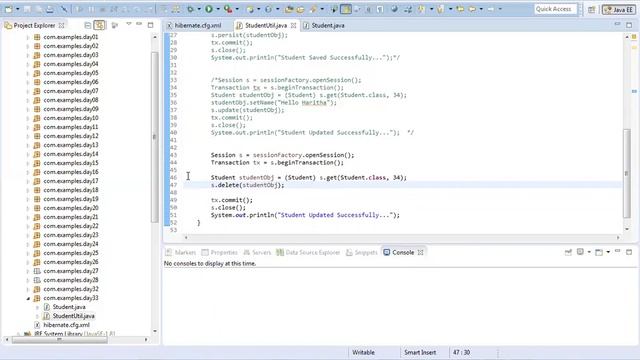
Task: Switch to hibernate.cfg.xml editor tab
Action: [x=194, y=25]
